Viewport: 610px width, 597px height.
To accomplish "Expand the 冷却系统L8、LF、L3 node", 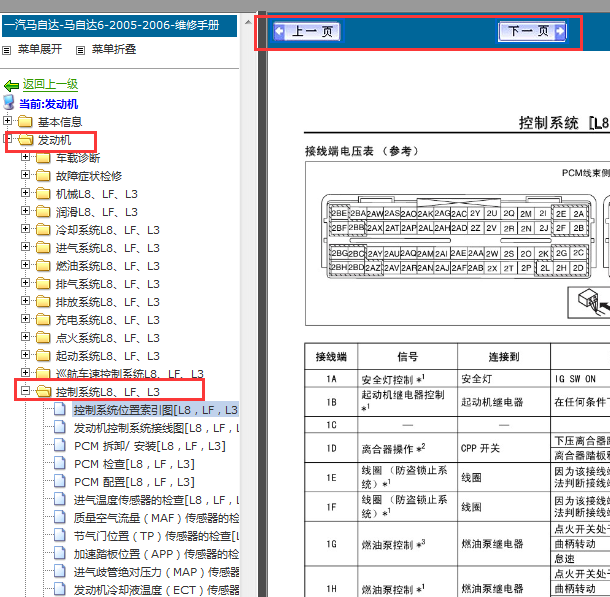I will 25,229.
